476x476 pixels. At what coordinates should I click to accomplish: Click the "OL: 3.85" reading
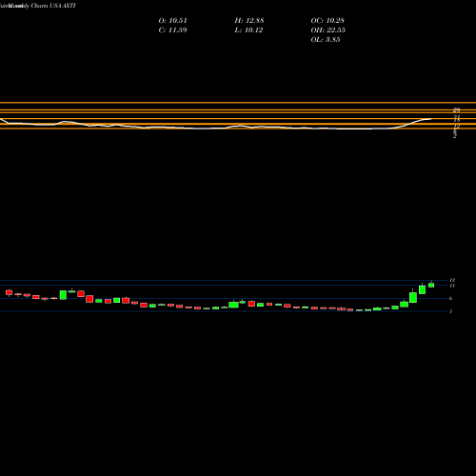point(326,40)
